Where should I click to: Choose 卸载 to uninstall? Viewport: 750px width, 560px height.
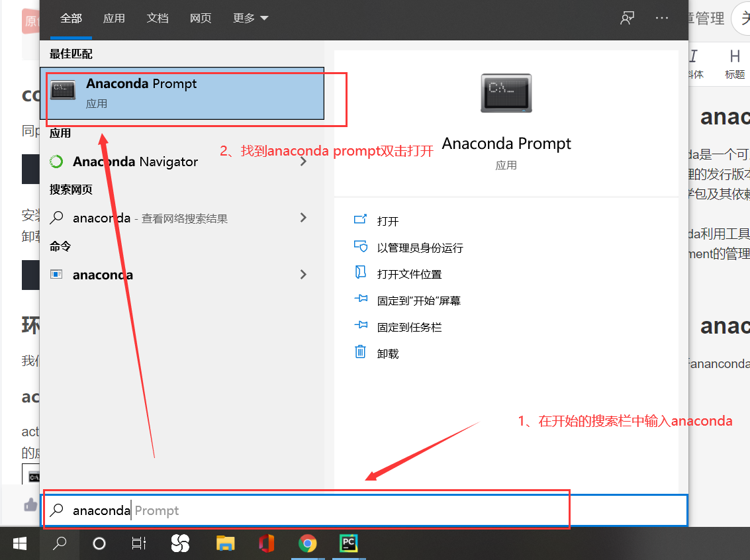(387, 353)
